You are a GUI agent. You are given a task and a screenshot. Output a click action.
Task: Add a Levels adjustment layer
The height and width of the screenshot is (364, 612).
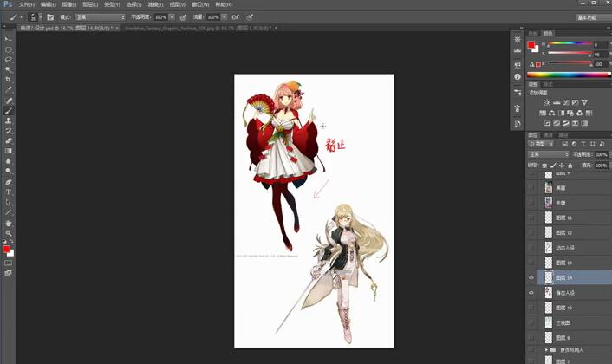point(557,102)
